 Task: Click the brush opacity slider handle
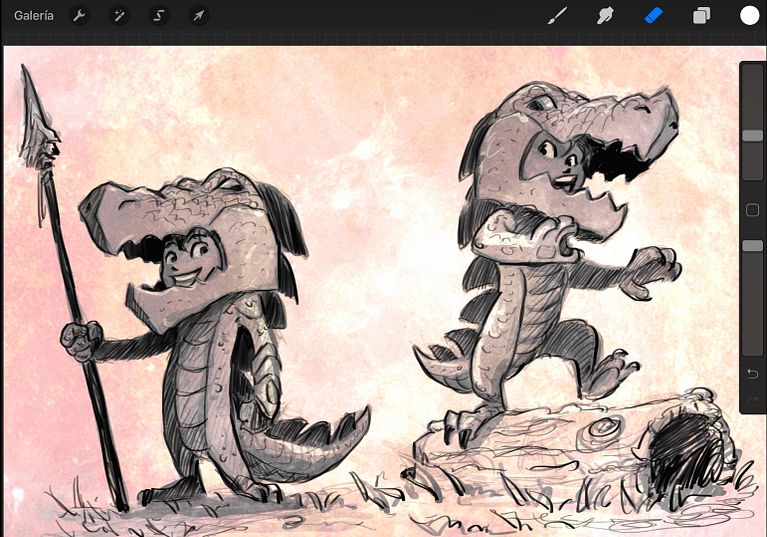tap(752, 246)
